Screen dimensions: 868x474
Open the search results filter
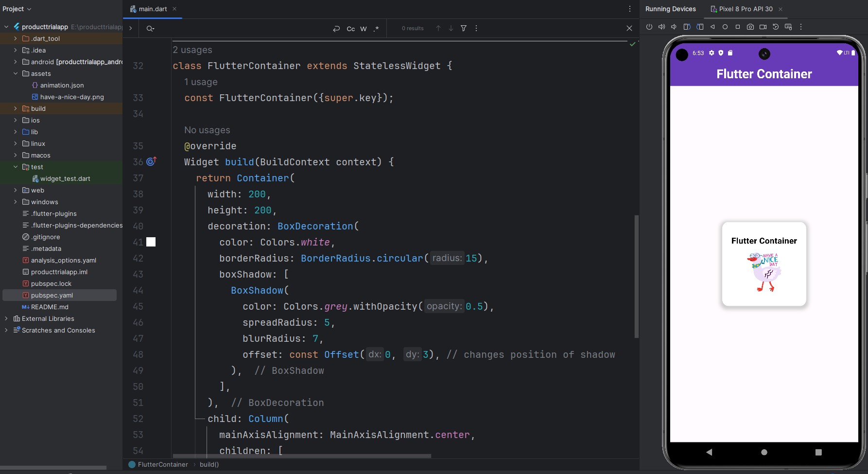point(463,29)
